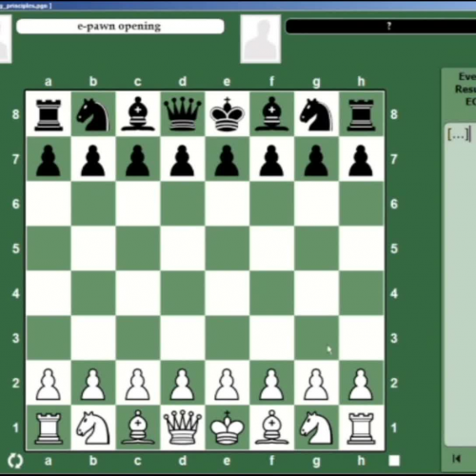Select the white knight on b1
Image resolution: width=476 pixels, height=476 pixels.
point(93,427)
